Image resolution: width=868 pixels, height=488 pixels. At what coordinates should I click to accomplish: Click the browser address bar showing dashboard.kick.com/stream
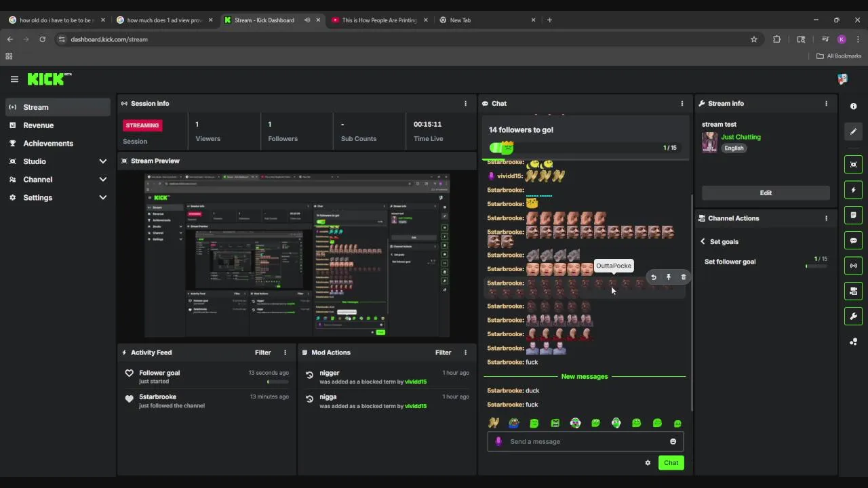click(407, 39)
